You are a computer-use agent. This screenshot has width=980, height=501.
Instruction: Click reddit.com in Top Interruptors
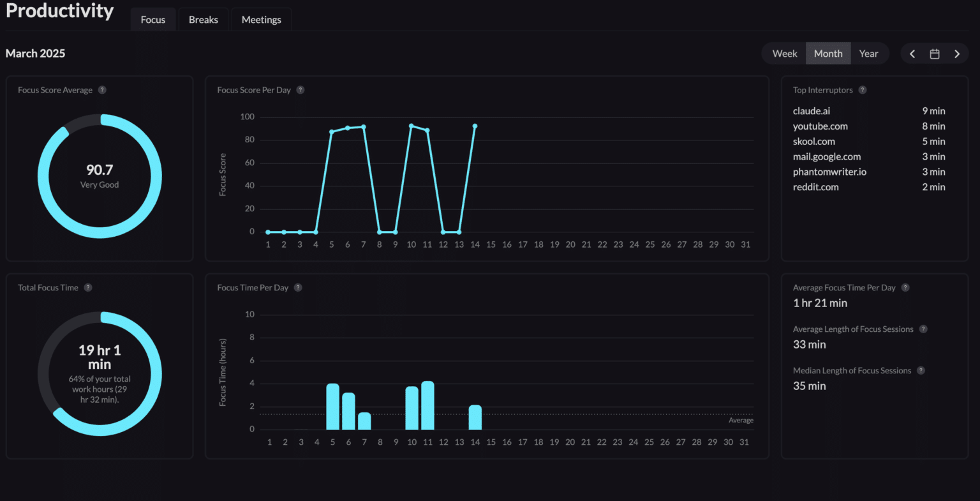[x=816, y=188]
